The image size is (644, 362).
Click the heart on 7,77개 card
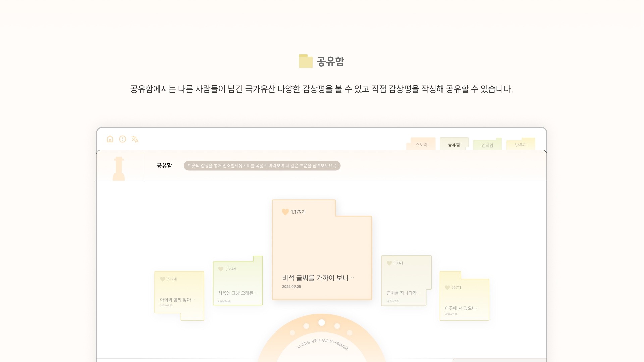click(x=163, y=279)
